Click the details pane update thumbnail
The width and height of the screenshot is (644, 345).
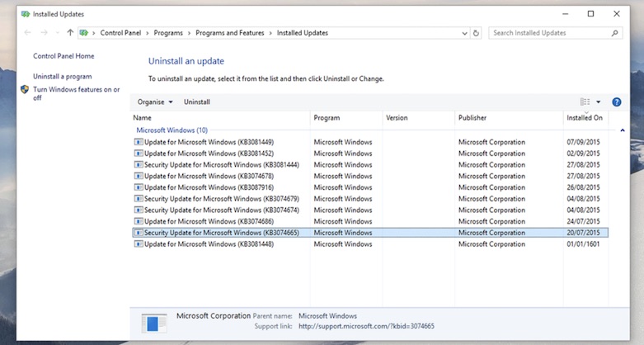coord(154,323)
